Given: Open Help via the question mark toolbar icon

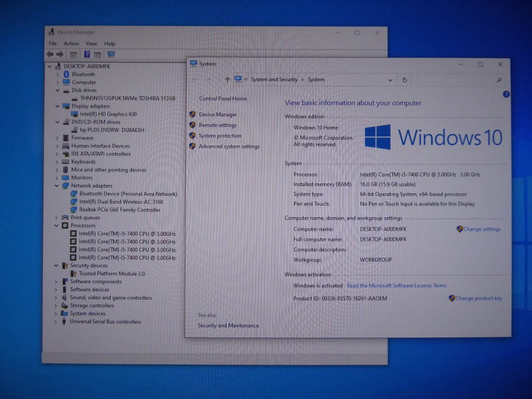Looking at the screenshot, I should 87,54.
